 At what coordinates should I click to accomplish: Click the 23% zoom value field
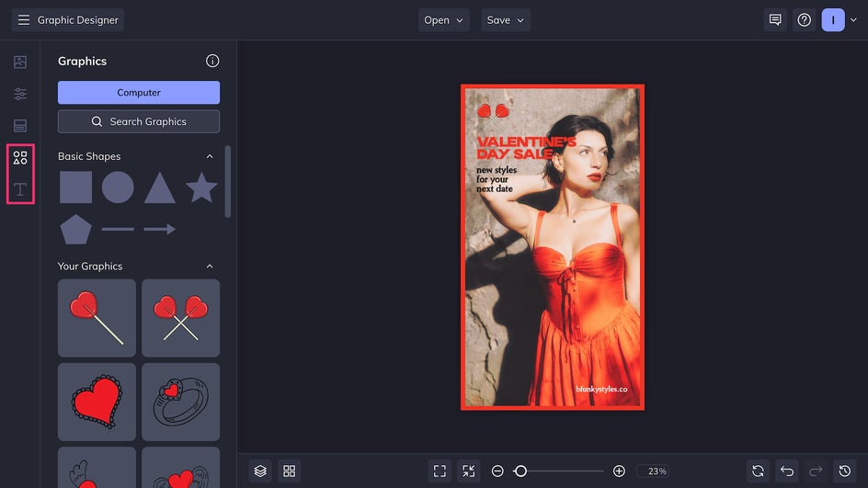pyautogui.click(x=653, y=471)
